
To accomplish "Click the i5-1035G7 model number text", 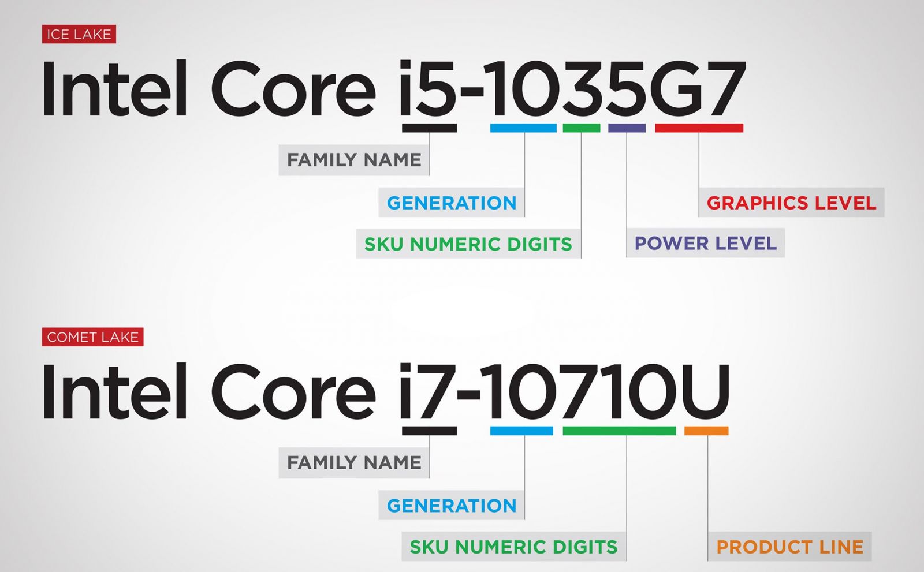I will click(x=572, y=89).
